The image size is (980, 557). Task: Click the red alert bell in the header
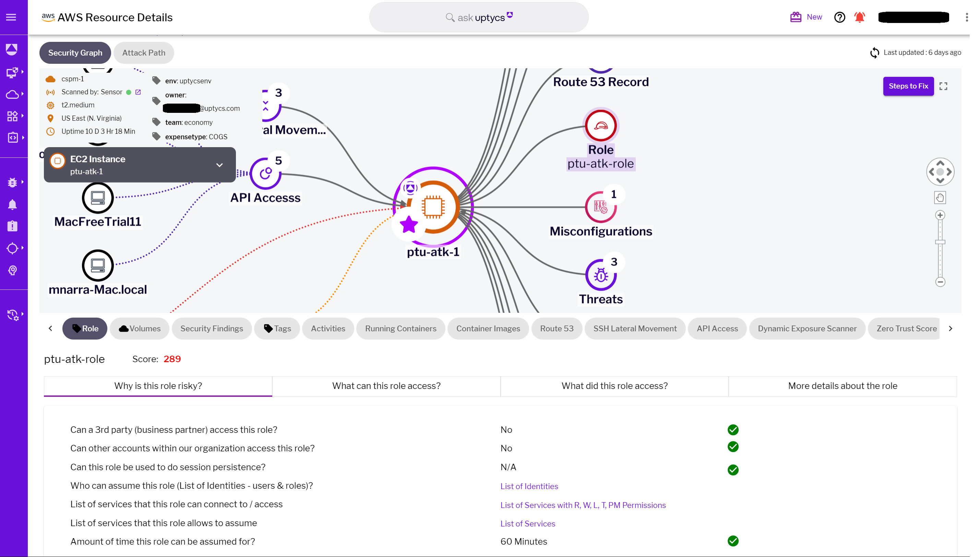coord(859,17)
